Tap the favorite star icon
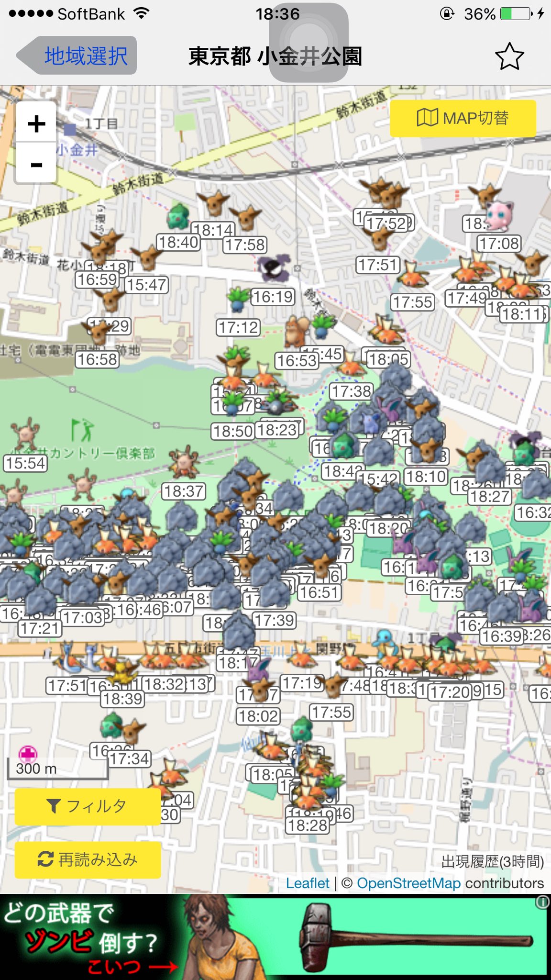Viewport: 551px width, 980px height. click(x=509, y=56)
